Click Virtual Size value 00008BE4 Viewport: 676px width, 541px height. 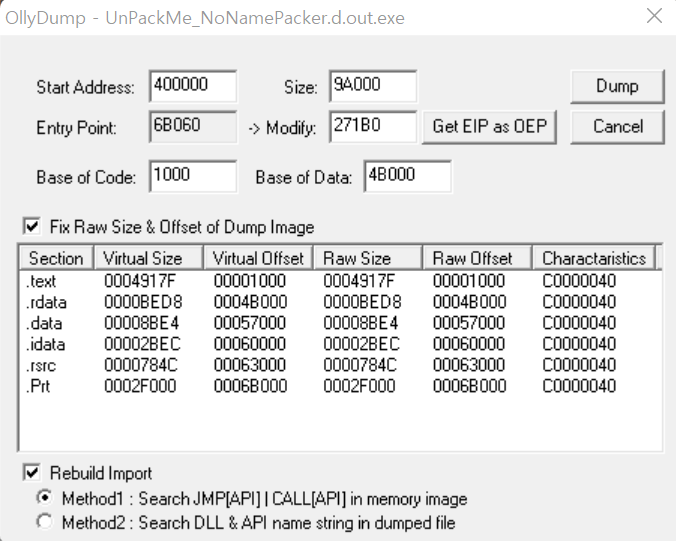(x=141, y=323)
